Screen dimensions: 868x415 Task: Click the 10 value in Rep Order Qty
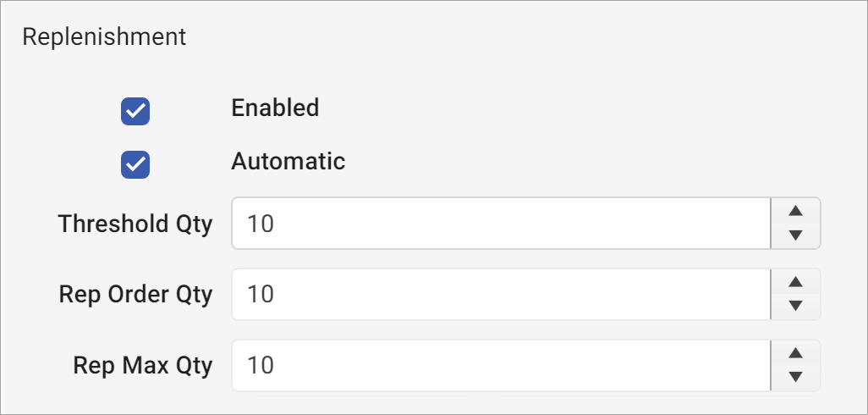(x=261, y=295)
